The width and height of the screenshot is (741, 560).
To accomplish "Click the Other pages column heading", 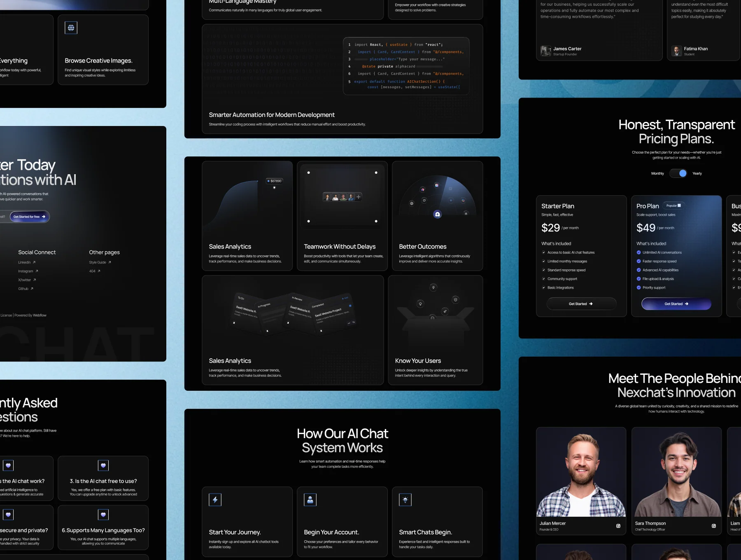I will 104,252.
